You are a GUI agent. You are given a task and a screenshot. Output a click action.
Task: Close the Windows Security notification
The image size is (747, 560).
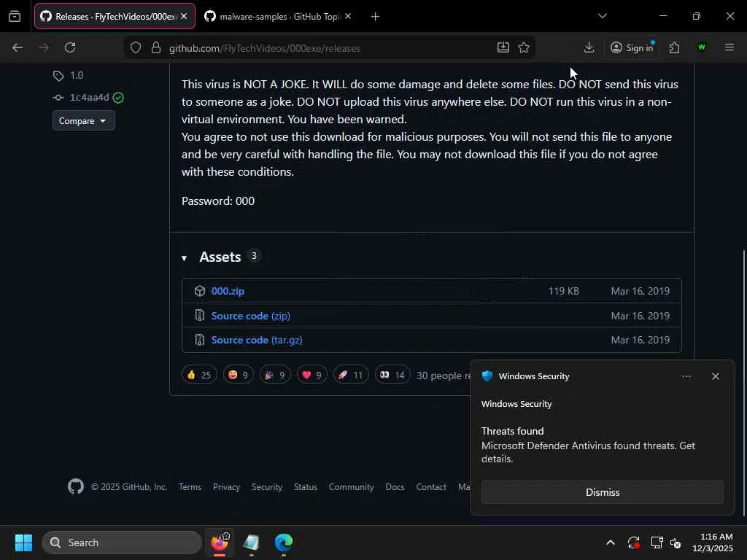[715, 376]
